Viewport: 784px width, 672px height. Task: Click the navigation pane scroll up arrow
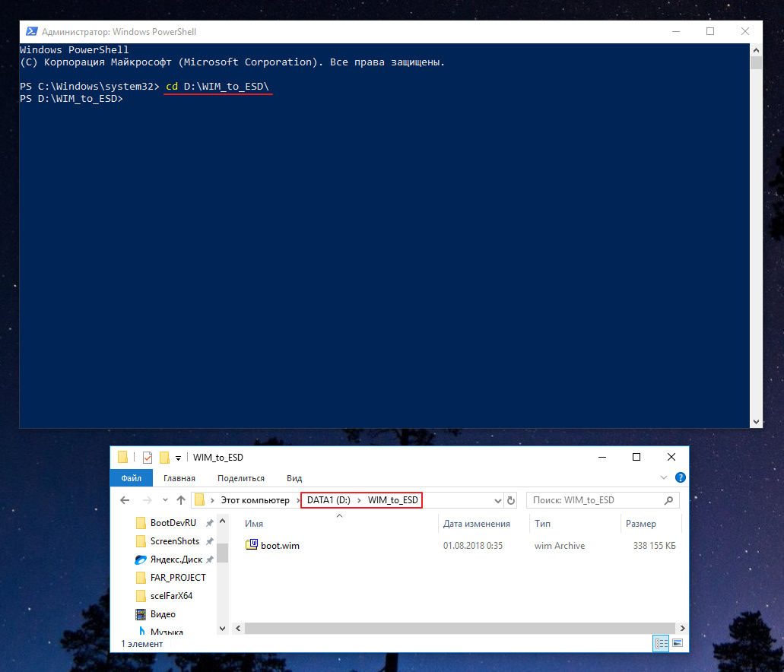[223, 521]
